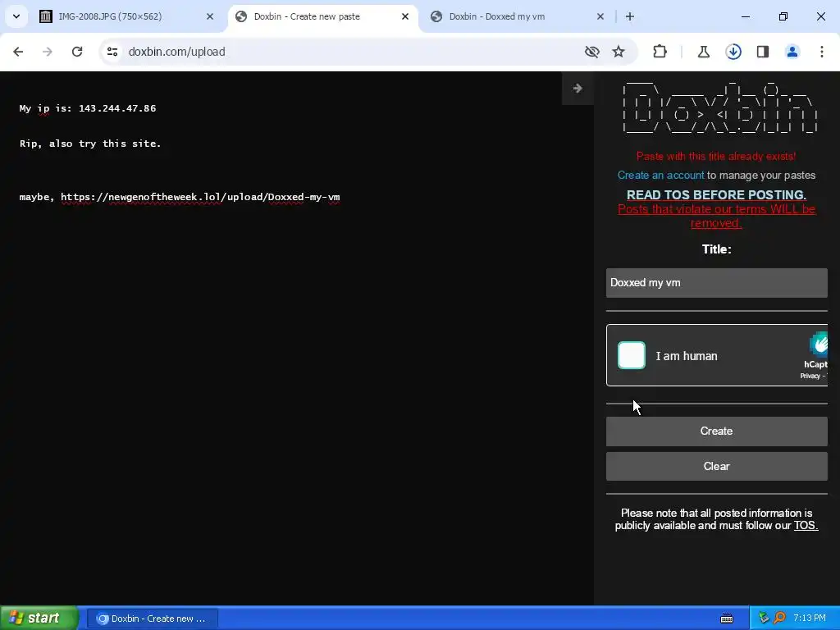Go back using the browser back arrow
The width and height of the screenshot is (840, 630).
click(x=18, y=52)
